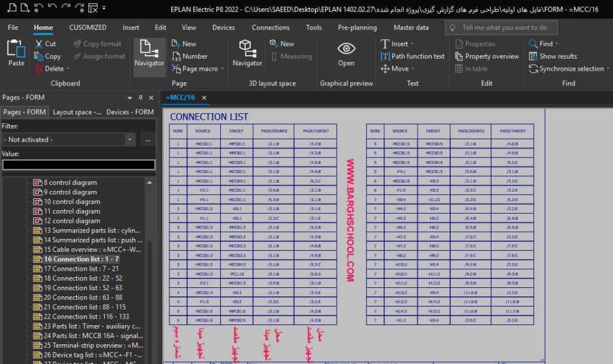Image resolution: width=613 pixels, height=364 pixels.
Task: Open the Devices ribbon tab
Action: pyautogui.click(x=223, y=28)
